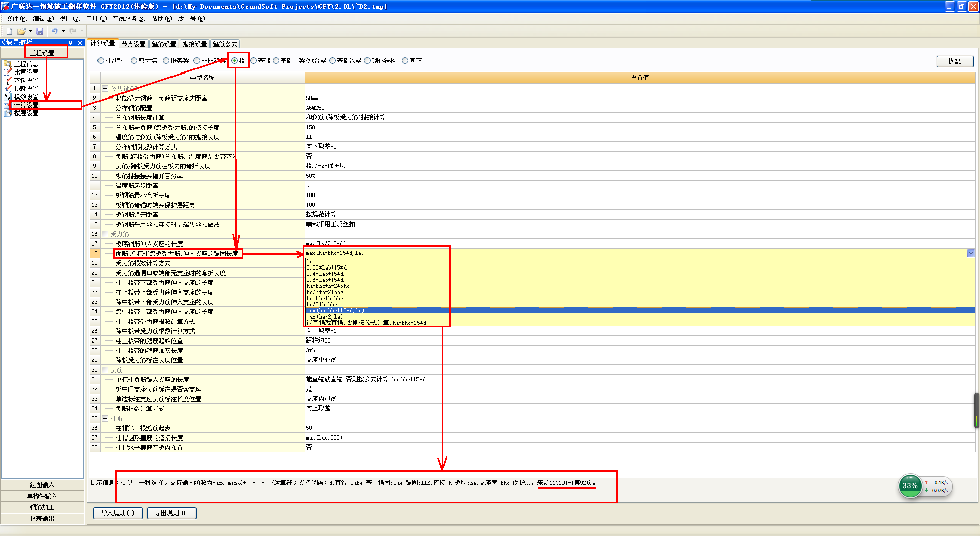This screenshot has height=536, width=980.
Task: Click the Undo toolbar icon
Action: pos(55,31)
